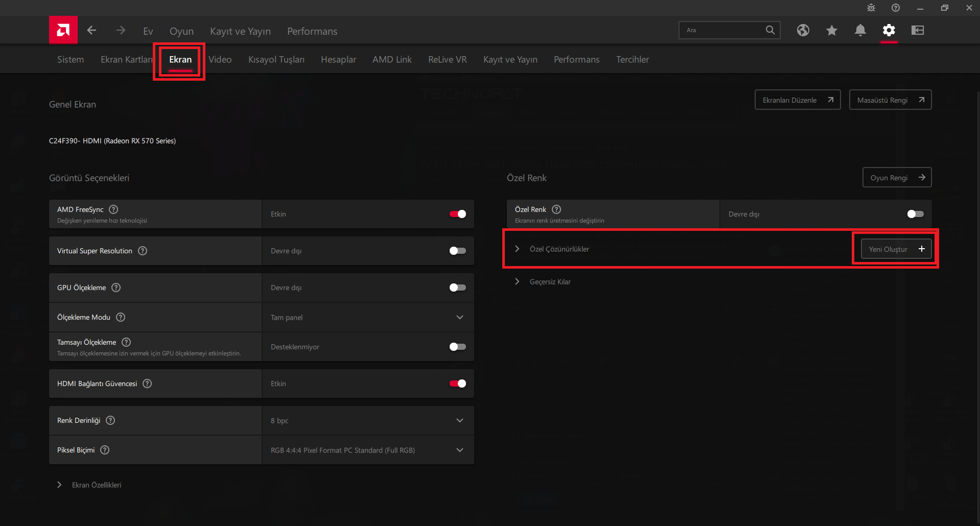Go forward with the right arrow
Screen dimensions: 980x526
121,30
